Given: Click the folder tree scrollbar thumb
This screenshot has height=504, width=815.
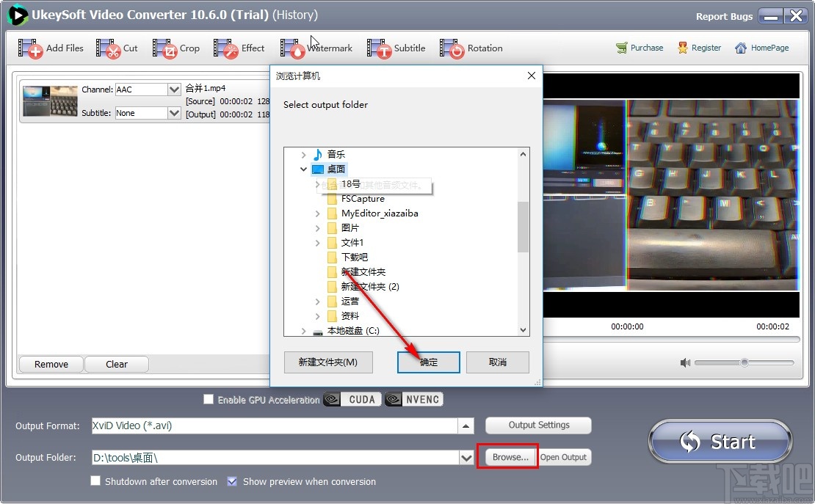Looking at the screenshot, I should click(x=523, y=227).
